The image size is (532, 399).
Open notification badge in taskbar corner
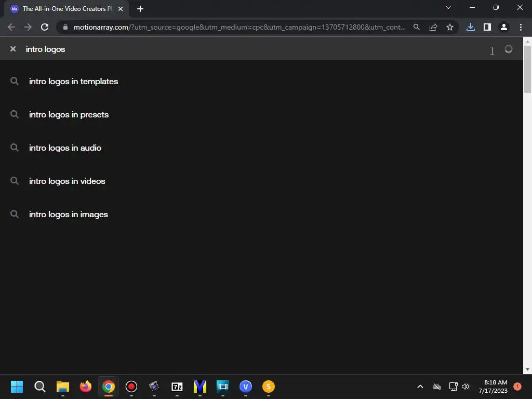tap(517, 387)
